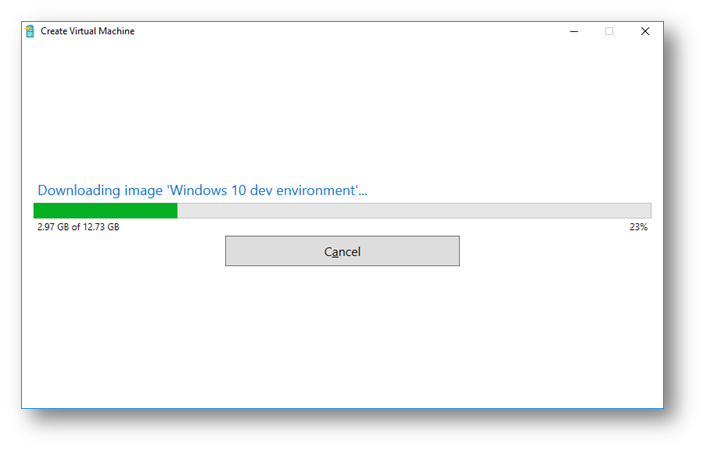Select the '2.97 GB of 12.73 GB' text
706x451 pixels.
point(78,227)
